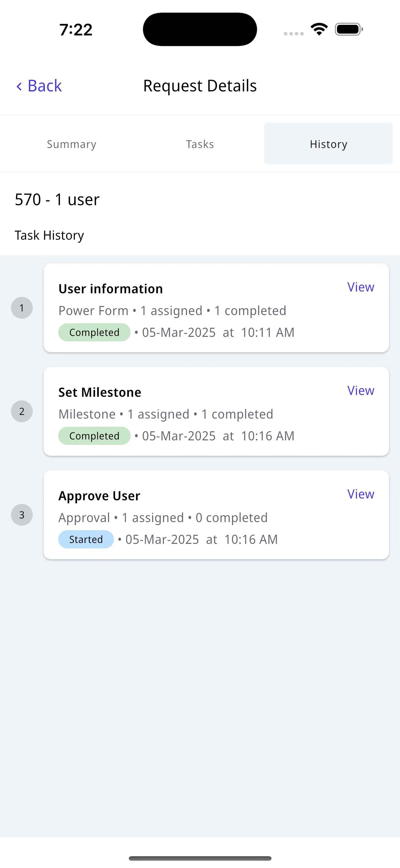The image size is (400, 868).
Task: Click the Started badge on Approve User
Action: click(x=86, y=539)
